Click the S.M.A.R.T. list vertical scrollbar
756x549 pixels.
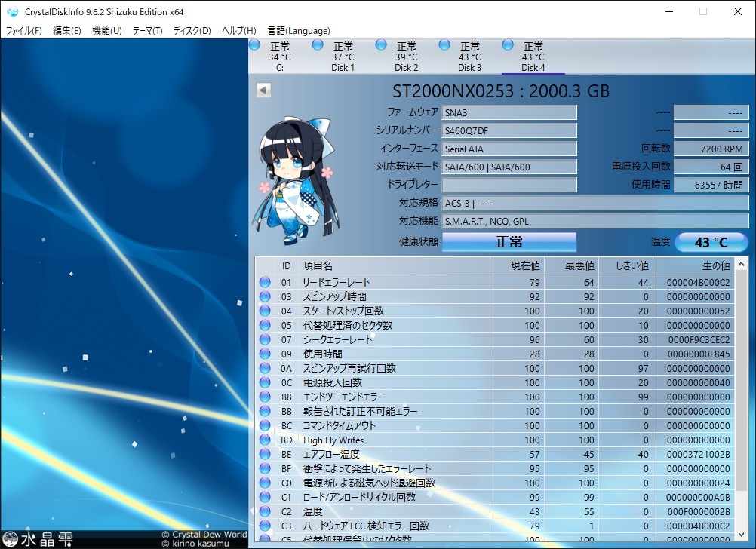(742, 400)
